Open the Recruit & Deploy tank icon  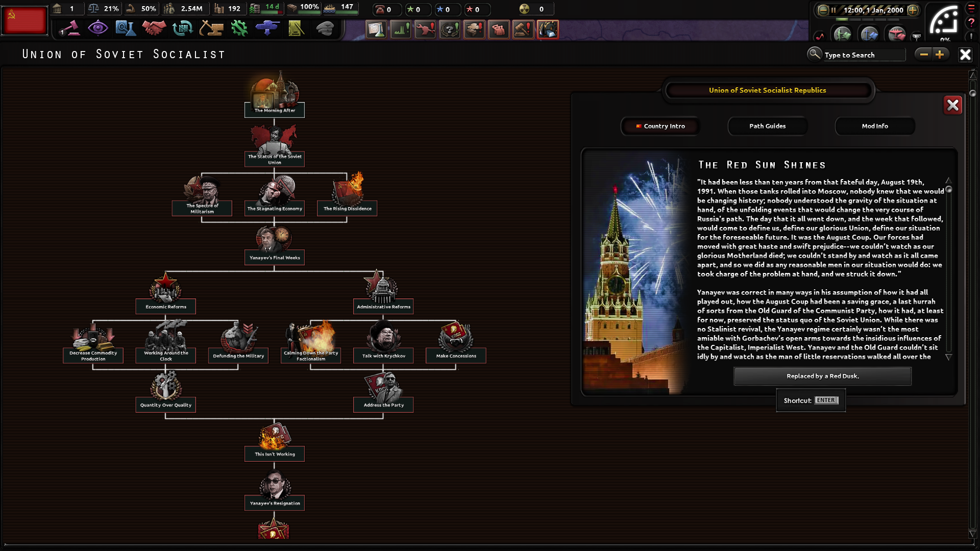(x=267, y=29)
